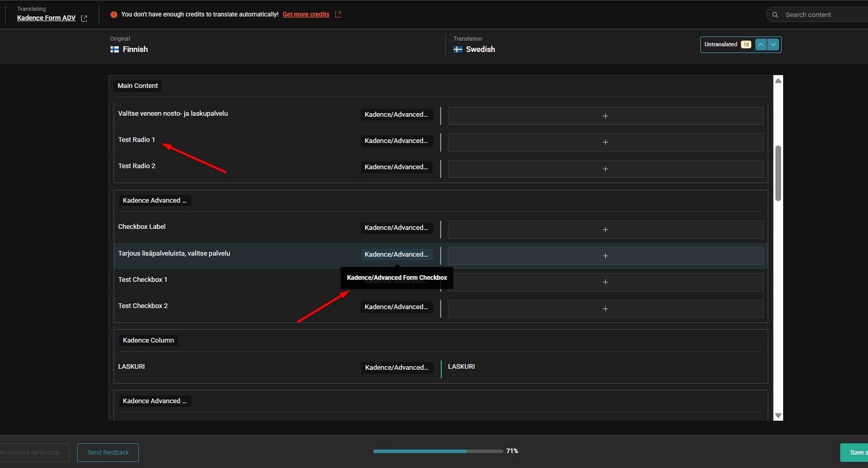The image size is (868, 468).
Task: Add translation for Test Checkbox 2
Action: point(605,309)
